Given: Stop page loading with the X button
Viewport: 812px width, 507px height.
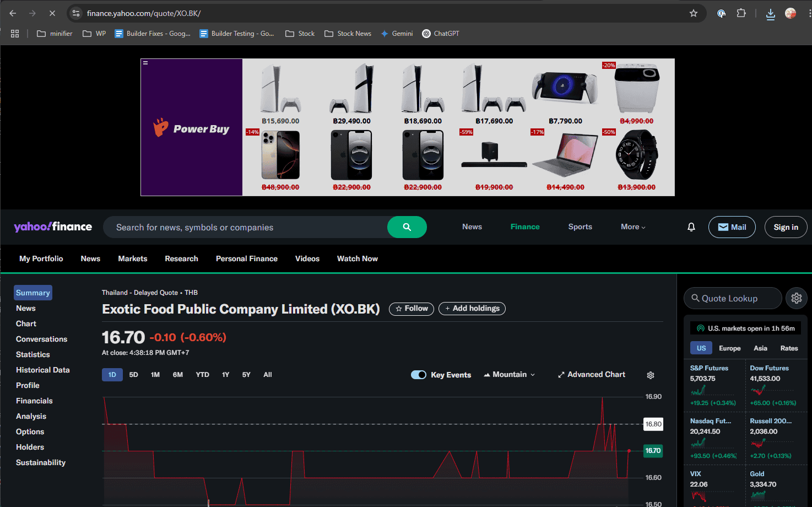Looking at the screenshot, I should tap(52, 13).
